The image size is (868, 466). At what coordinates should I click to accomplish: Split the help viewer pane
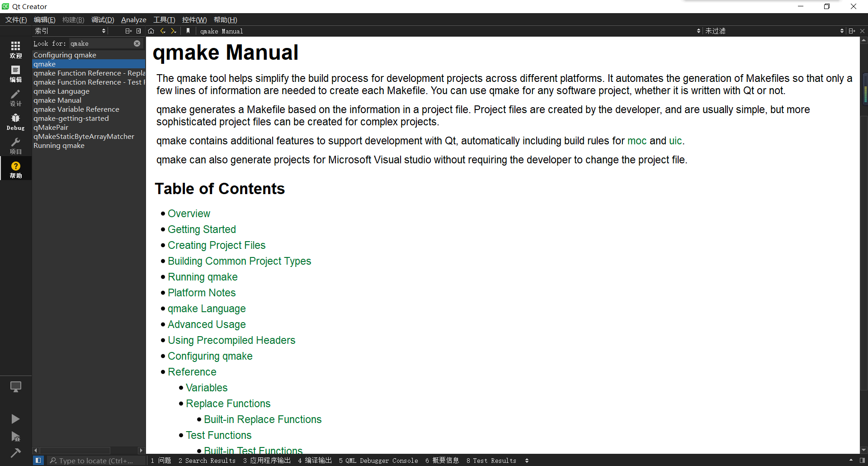[852, 31]
